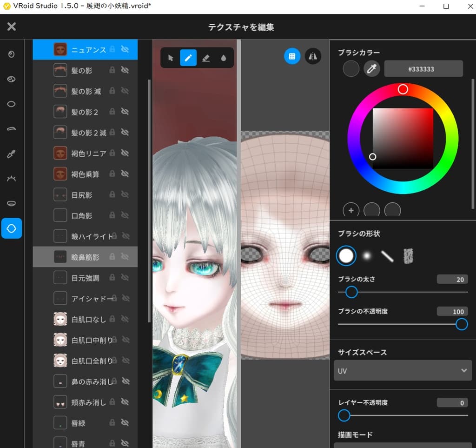476x448 pixels.
Task: Select the 目元強調 layer
Action: [x=85, y=278]
